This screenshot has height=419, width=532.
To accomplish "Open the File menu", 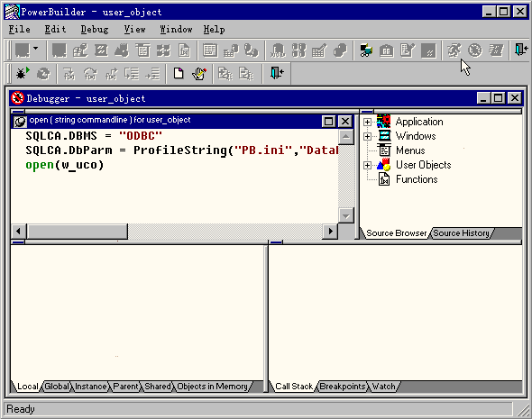I will pos(19,30).
